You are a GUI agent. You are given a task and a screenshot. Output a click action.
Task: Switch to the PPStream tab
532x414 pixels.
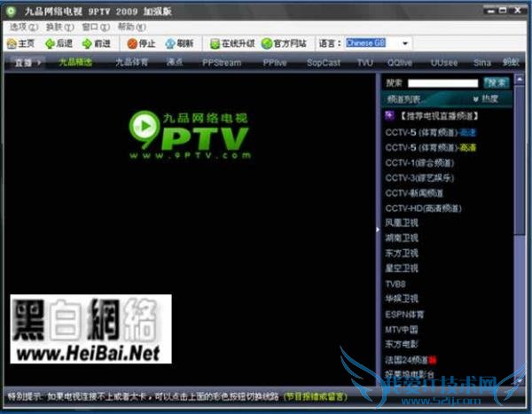click(x=222, y=63)
